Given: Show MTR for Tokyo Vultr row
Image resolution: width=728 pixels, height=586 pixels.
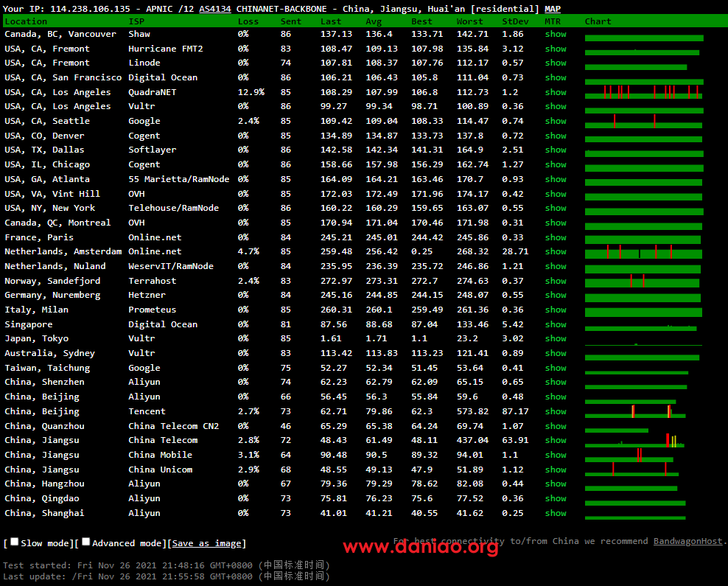Looking at the screenshot, I should (x=556, y=338).
